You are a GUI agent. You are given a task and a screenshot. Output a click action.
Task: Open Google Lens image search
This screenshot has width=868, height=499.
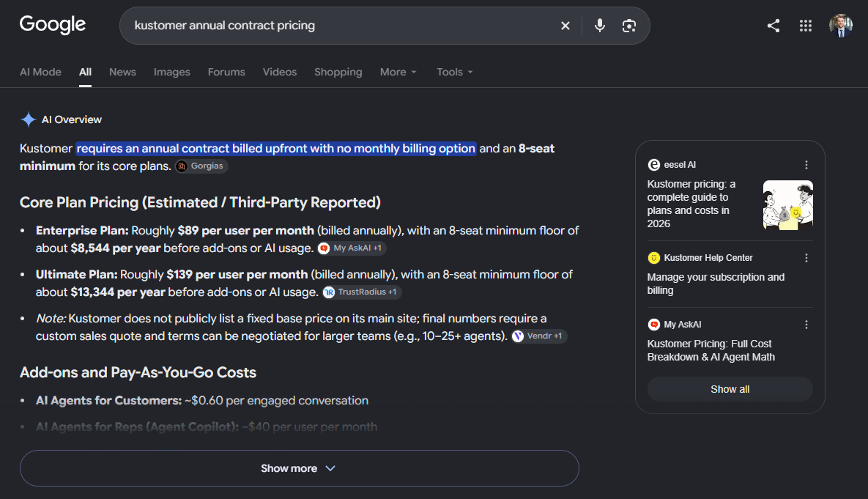pos(629,26)
